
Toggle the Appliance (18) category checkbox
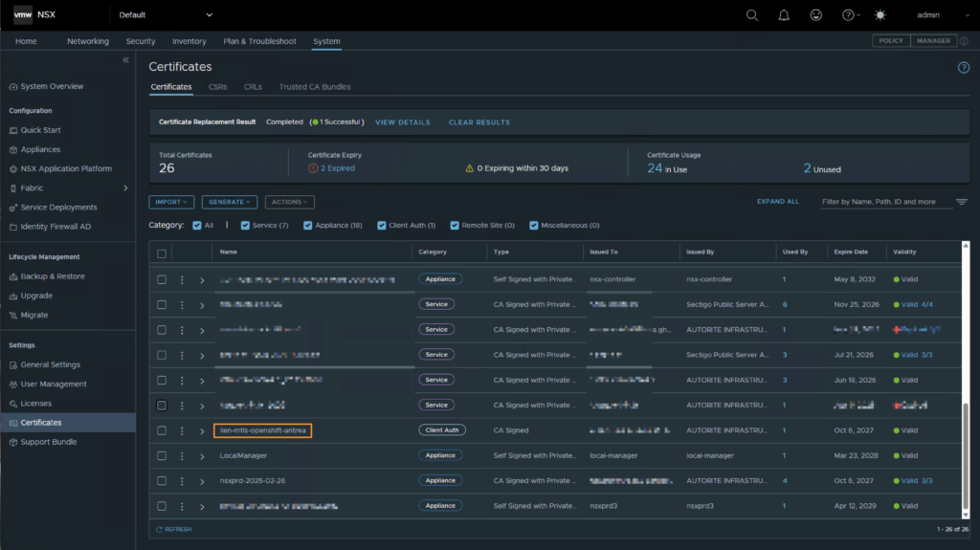click(308, 226)
